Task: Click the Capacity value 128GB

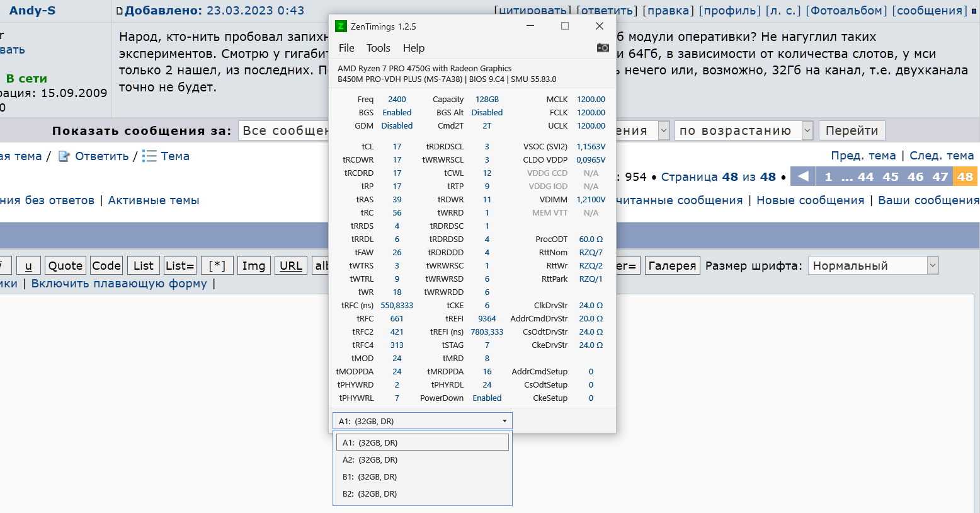Action: point(487,100)
